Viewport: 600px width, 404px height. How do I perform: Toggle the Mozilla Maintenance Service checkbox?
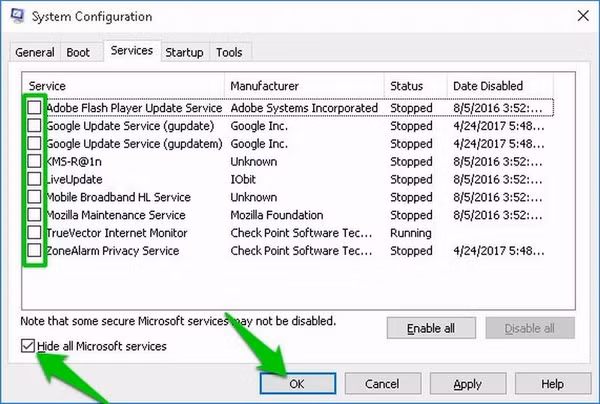point(35,215)
